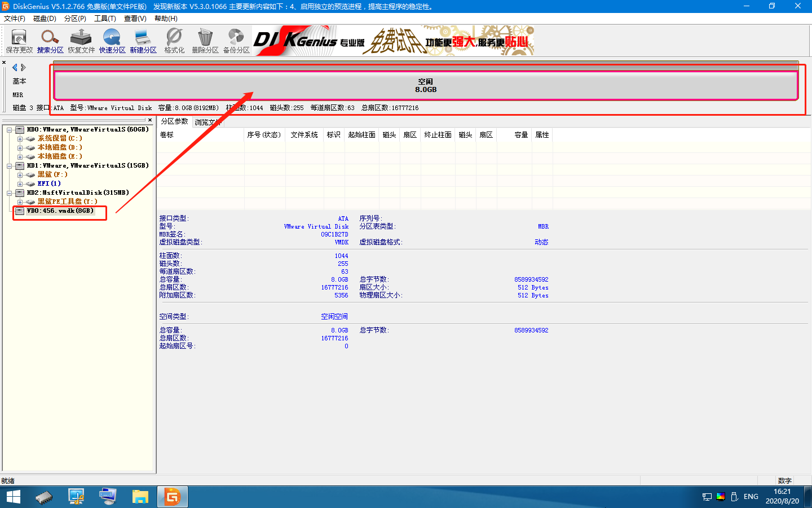
Task: Open the 分区(P) menu
Action: [x=75, y=19]
